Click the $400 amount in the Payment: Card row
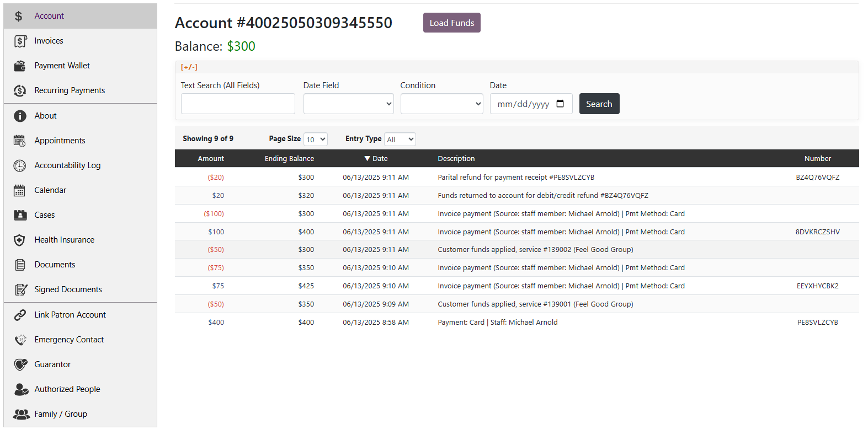The image size is (868, 435). (x=216, y=323)
